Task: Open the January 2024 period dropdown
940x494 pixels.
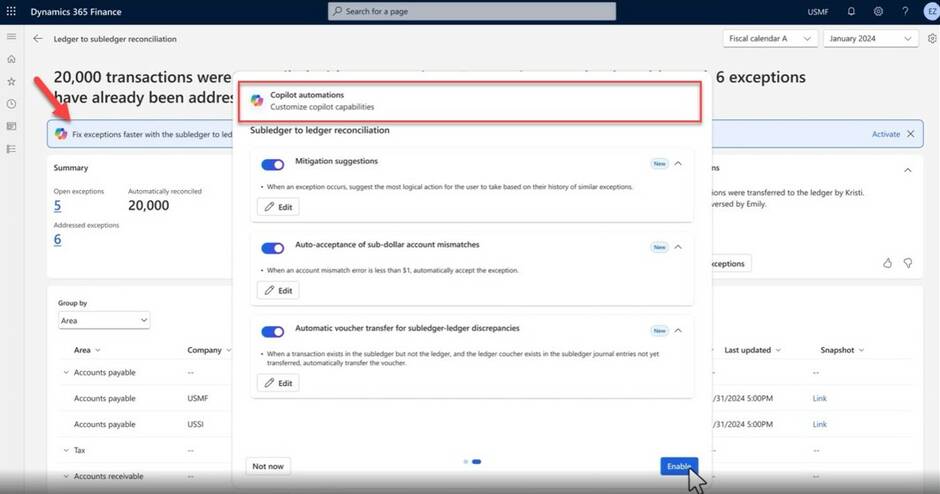Action: pos(870,39)
